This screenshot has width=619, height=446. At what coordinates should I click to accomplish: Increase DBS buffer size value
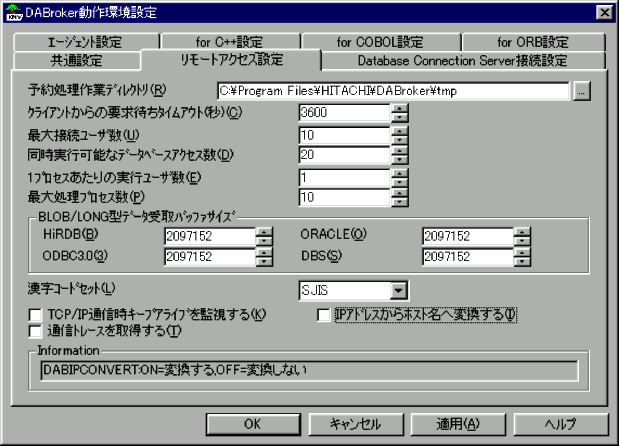click(522, 253)
